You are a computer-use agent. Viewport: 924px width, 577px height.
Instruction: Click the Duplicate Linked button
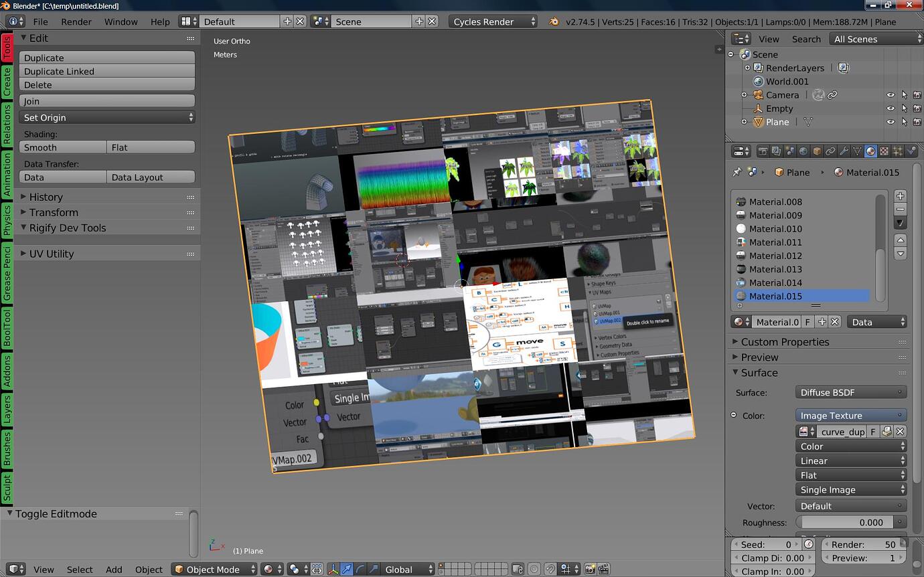[107, 71]
